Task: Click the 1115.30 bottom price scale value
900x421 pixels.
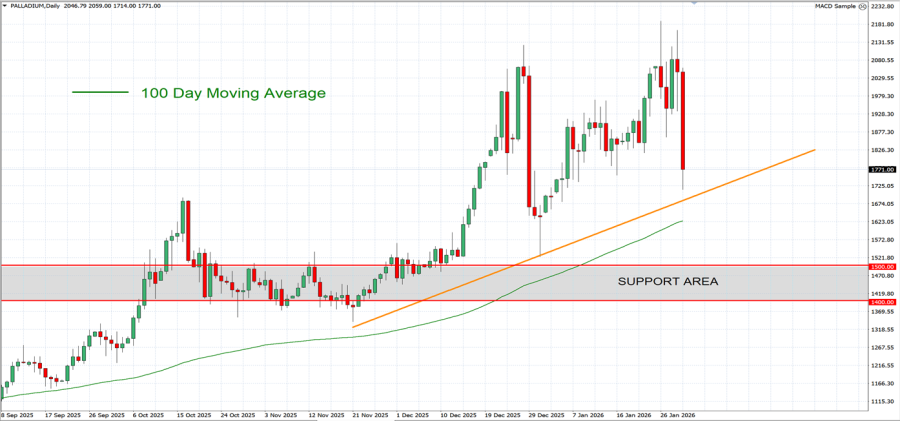Action: [882, 401]
